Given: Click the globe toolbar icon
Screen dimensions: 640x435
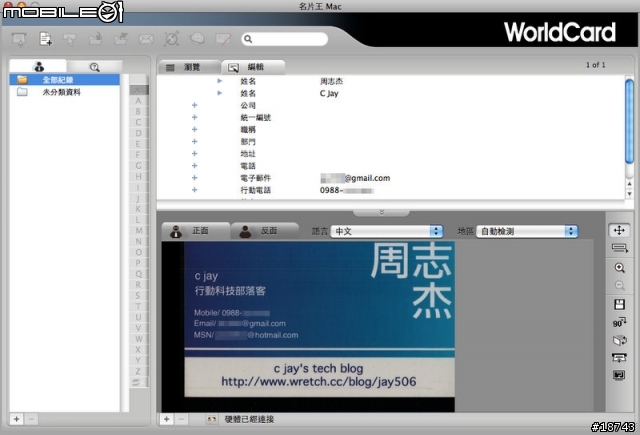Looking at the screenshot, I should (x=197, y=39).
